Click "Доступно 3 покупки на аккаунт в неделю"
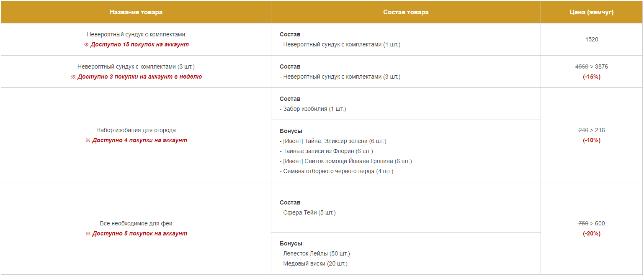Viewport: 644px width, 276px height. click(136, 77)
